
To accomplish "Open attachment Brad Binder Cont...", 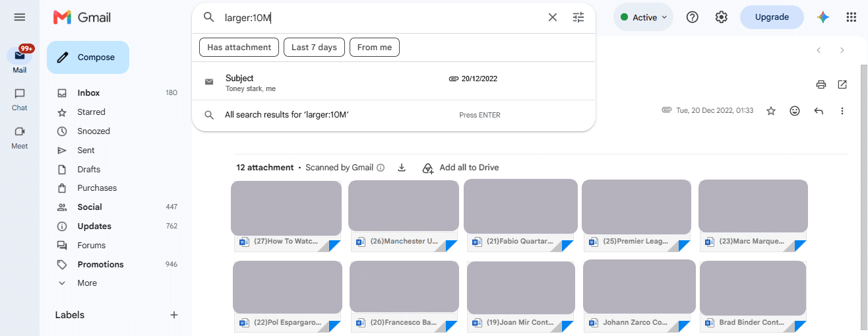I will tap(753, 297).
